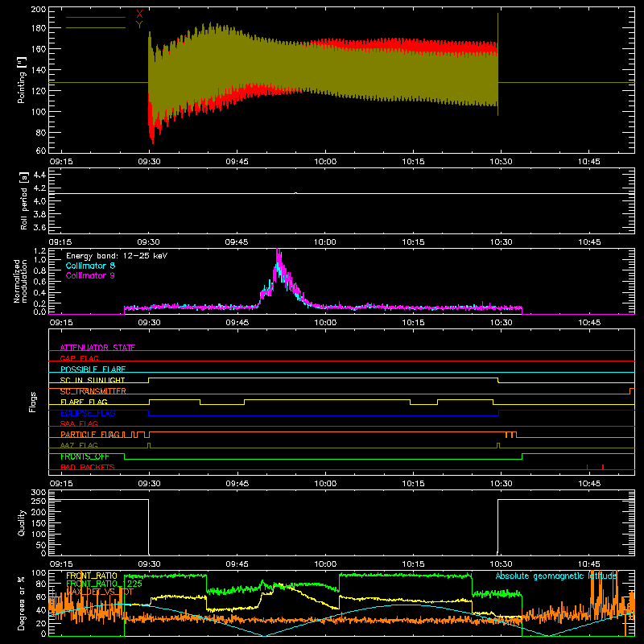Click the magenta Collimator 9 legend label

[90, 275]
